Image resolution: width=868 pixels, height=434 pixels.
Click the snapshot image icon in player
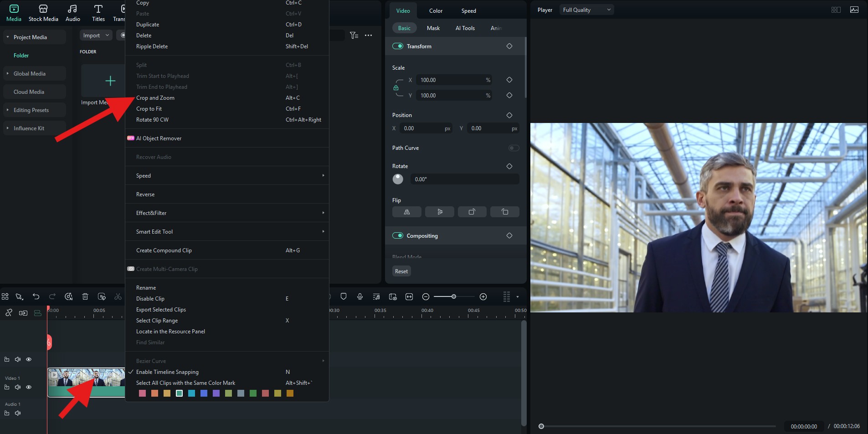(x=854, y=10)
